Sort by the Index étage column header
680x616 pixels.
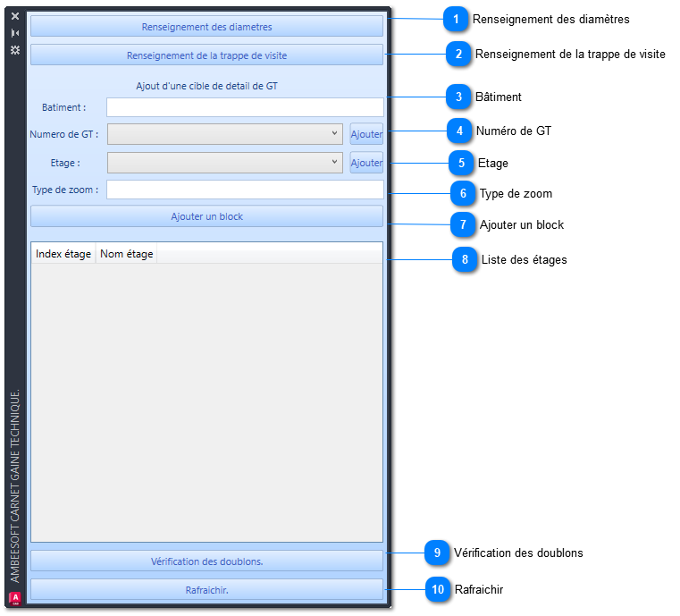(63, 254)
